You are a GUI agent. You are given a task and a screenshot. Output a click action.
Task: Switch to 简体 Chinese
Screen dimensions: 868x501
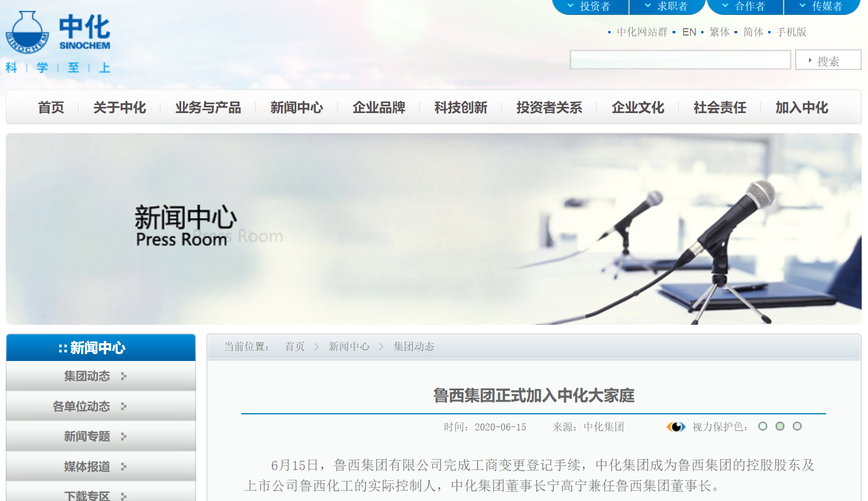pos(753,32)
